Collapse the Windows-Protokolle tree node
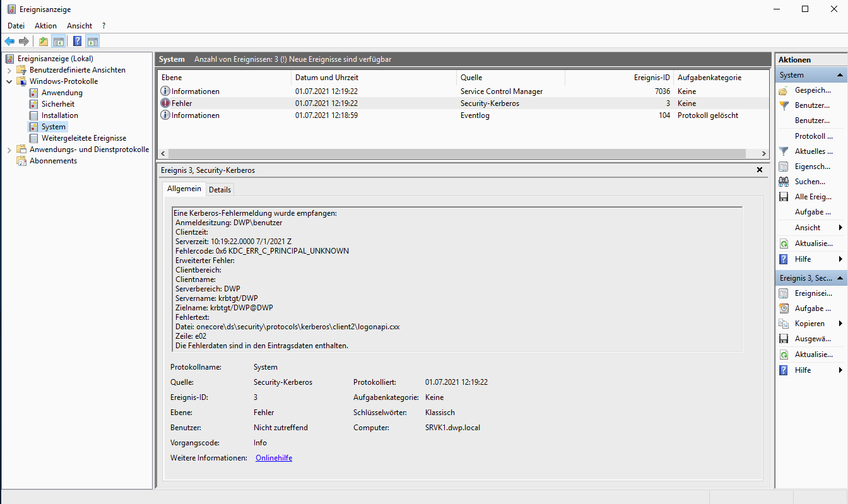This screenshot has width=848, height=504. pos(9,81)
